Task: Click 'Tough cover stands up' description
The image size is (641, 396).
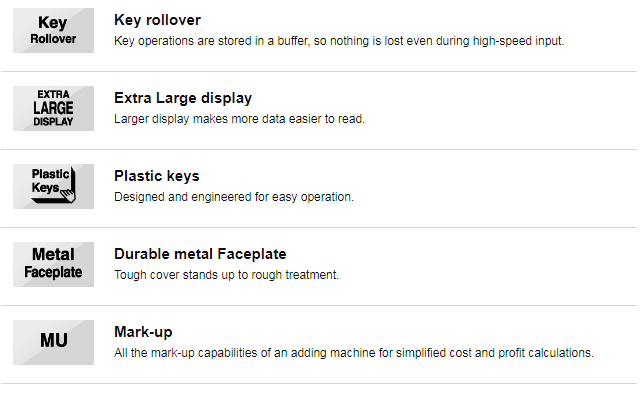Action: [x=226, y=275]
